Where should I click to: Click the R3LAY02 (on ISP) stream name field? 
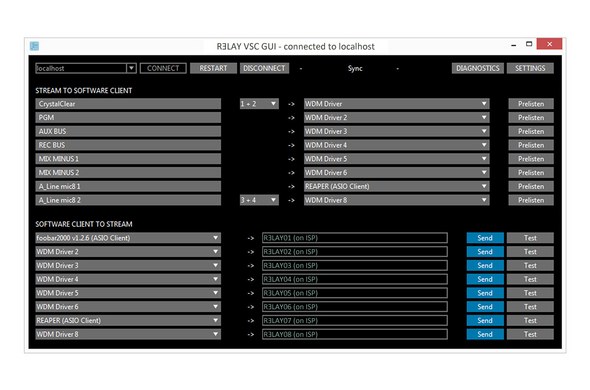[x=355, y=251]
